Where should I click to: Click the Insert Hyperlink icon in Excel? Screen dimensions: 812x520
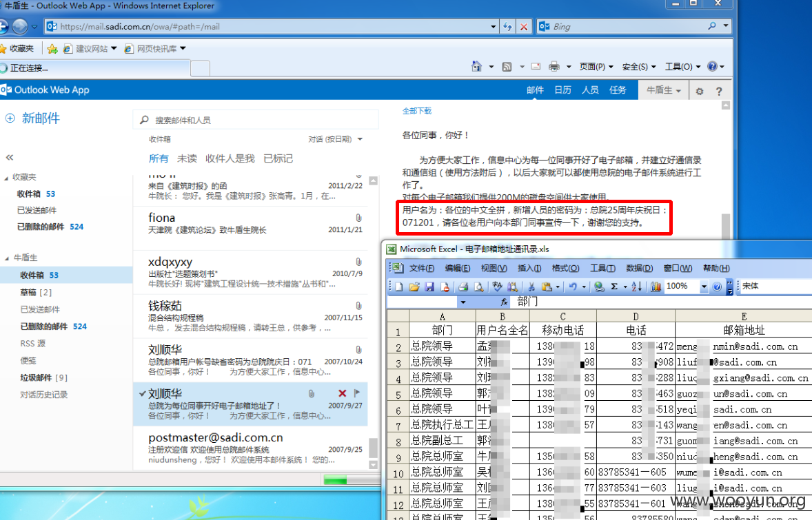tap(598, 287)
